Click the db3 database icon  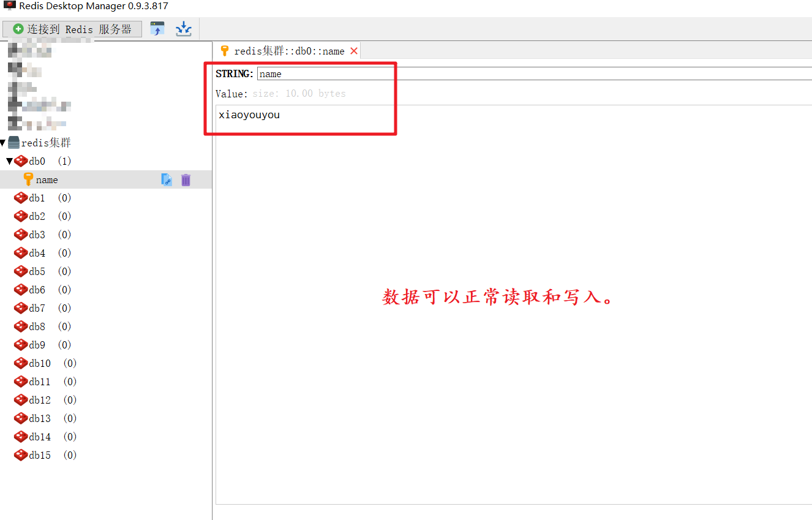point(21,235)
